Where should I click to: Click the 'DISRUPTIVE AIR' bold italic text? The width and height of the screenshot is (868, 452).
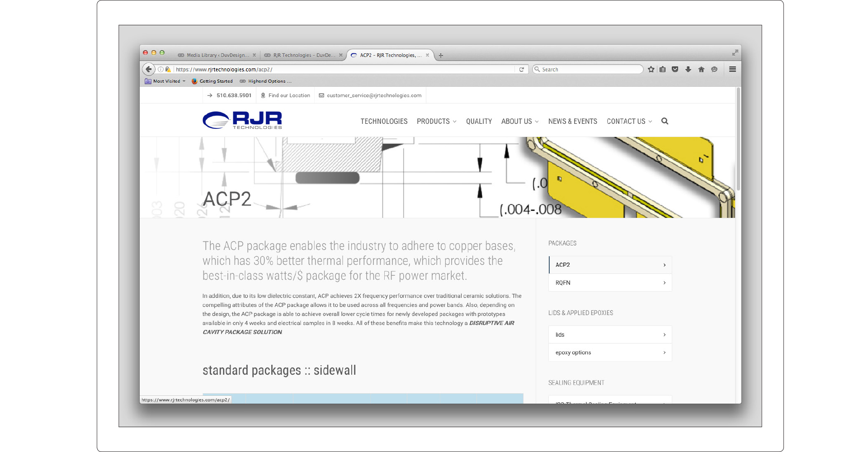(x=492, y=323)
